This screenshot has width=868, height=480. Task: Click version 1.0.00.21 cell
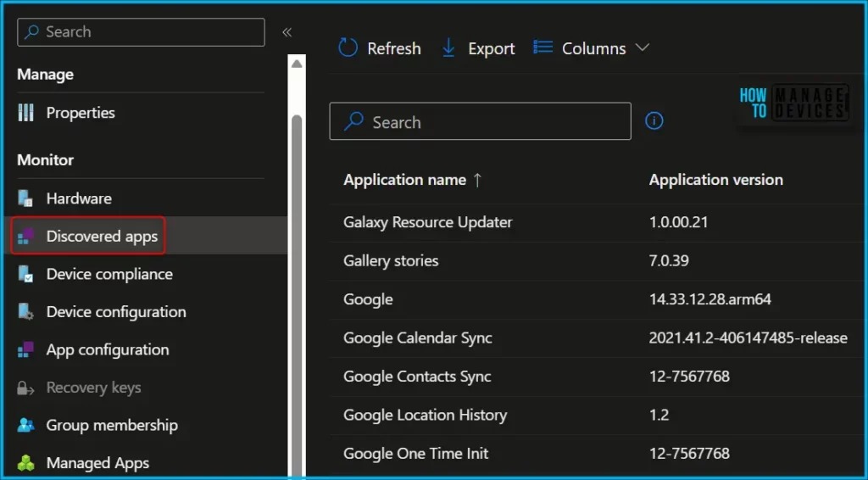point(678,222)
